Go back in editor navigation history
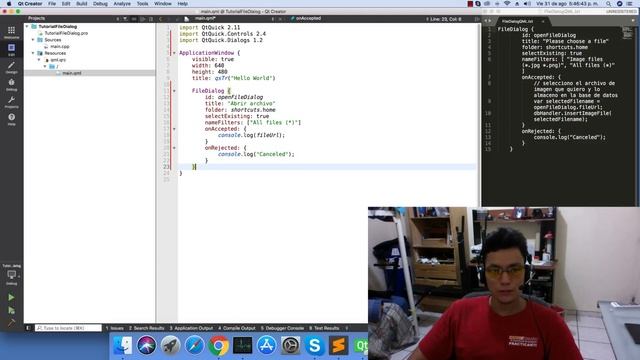This screenshot has width=640, height=360. [161, 19]
